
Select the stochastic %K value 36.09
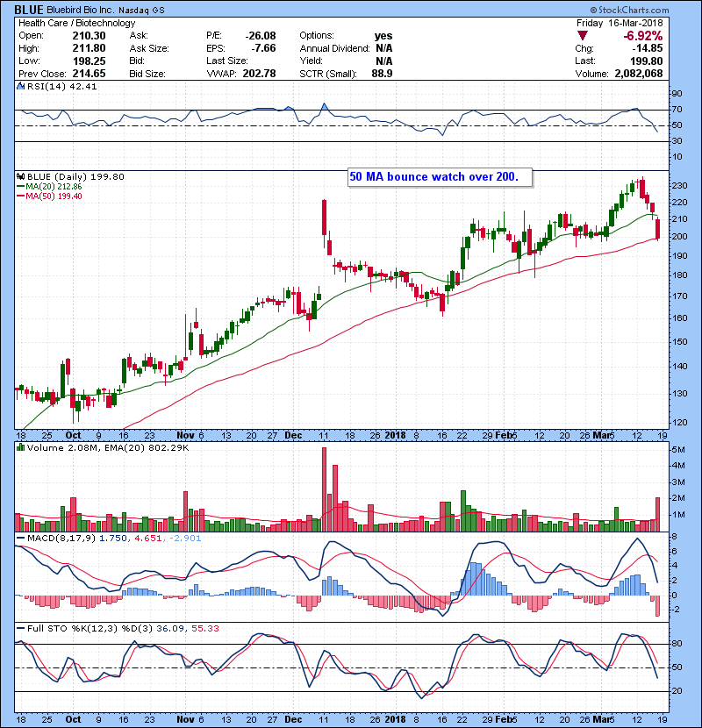170,629
